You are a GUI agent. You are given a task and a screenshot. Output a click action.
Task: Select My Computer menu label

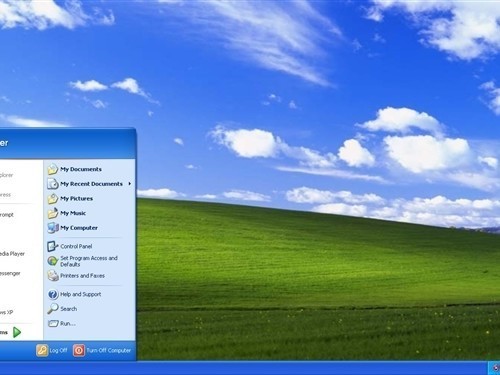(79, 228)
